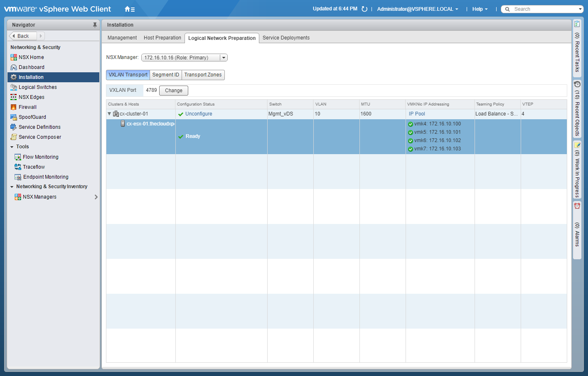
Task: Open the Host Preparation tab
Action: [x=162, y=38]
